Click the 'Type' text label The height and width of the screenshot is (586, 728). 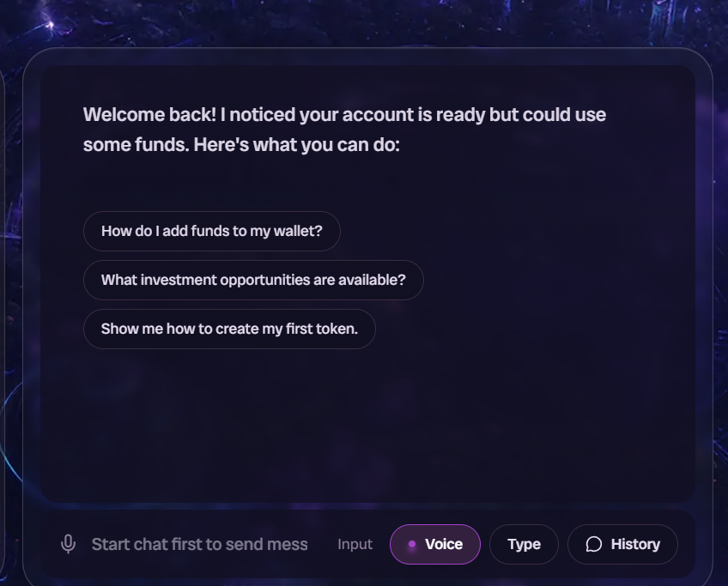[x=524, y=544]
